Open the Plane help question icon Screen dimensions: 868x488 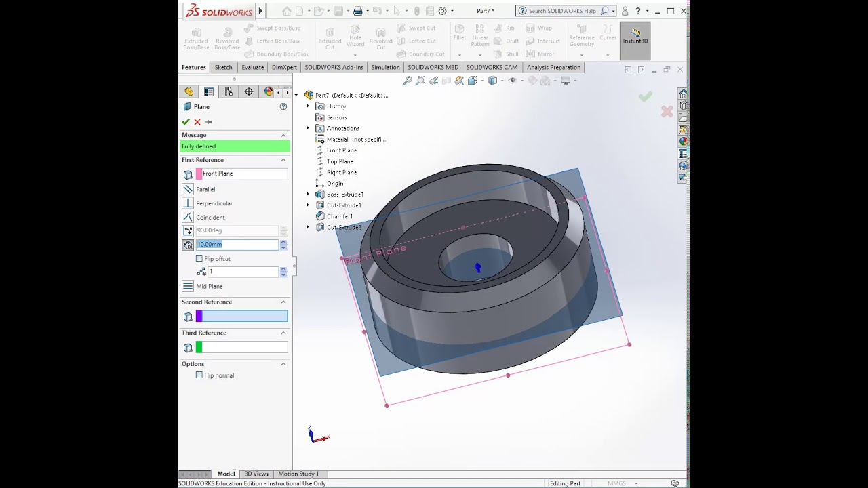tap(283, 107)
